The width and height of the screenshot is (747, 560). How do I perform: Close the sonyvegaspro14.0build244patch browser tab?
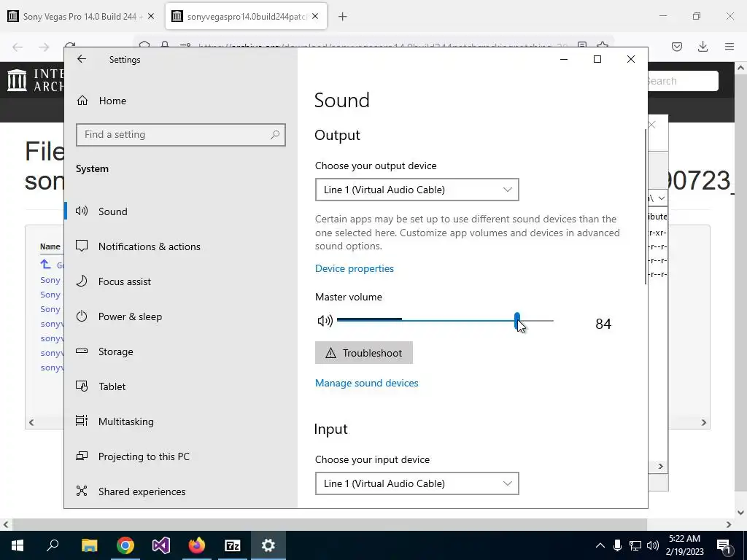tap(315, 17)
